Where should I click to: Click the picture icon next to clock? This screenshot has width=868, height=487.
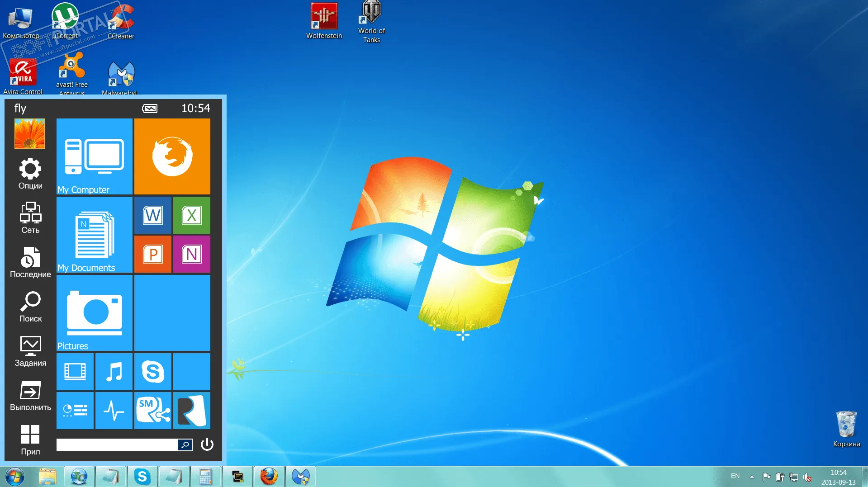[150, 109]
